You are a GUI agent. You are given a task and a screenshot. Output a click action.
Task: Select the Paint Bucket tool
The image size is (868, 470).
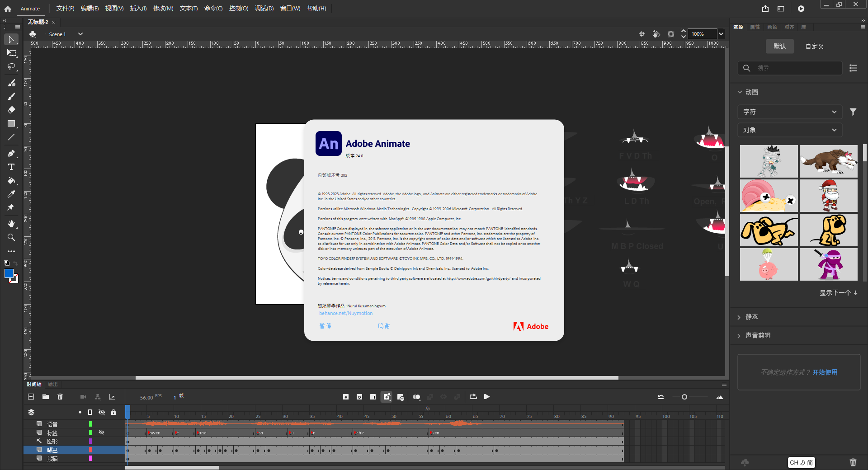click(x=11, y=180)
